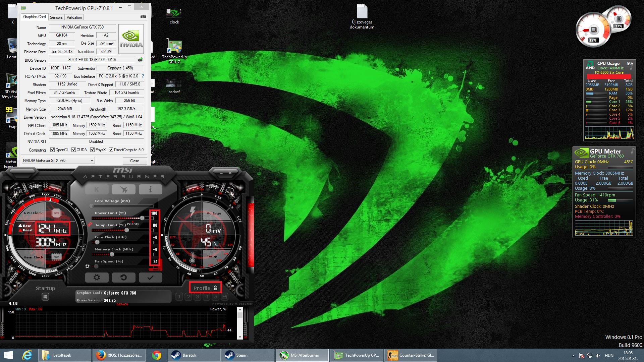This screenshot has height=362, width=644.
Task: Click Driver Version field in GPU-Z
Action: (97, 117)
